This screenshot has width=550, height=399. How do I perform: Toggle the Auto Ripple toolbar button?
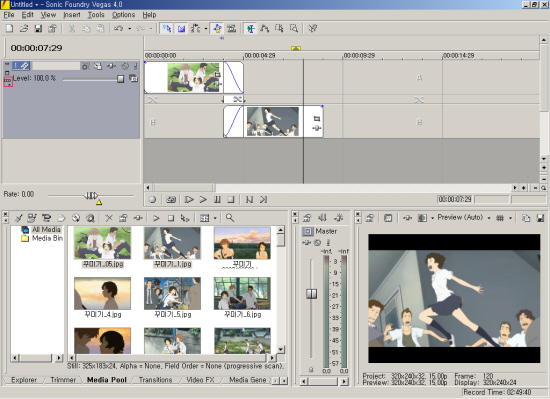click(195, 28)
